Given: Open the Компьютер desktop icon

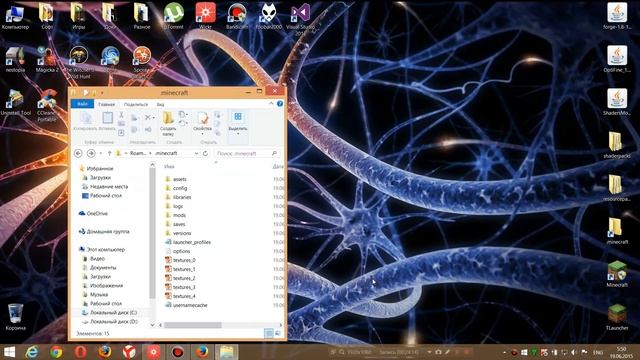Looking at the screenshot, I should pos(15,16).
